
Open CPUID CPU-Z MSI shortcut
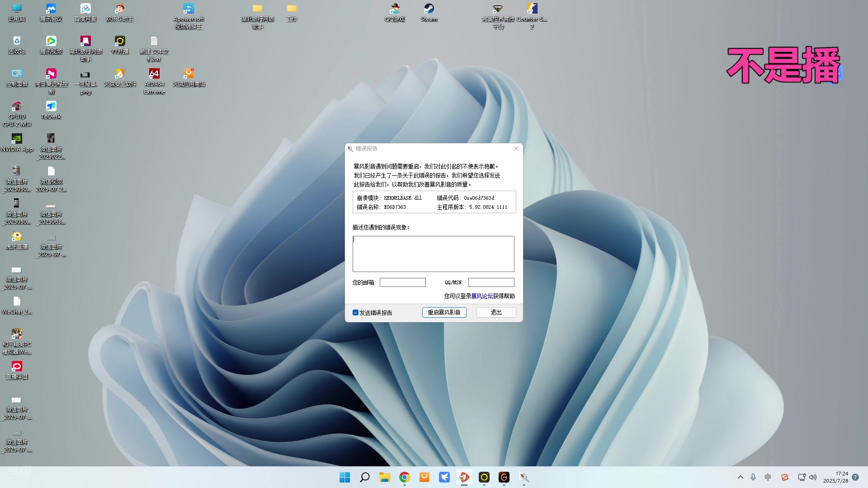pyautogui.click(x=17, y=114)
